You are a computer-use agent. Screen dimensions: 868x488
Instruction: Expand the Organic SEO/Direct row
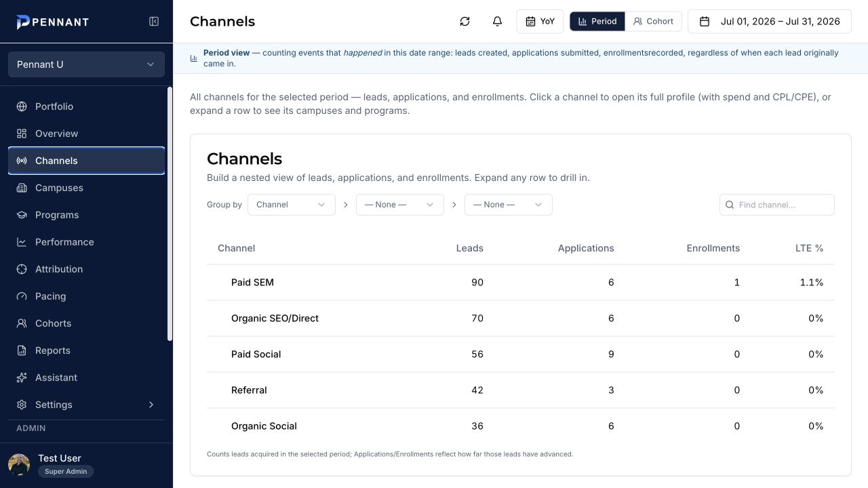[520, 319]
